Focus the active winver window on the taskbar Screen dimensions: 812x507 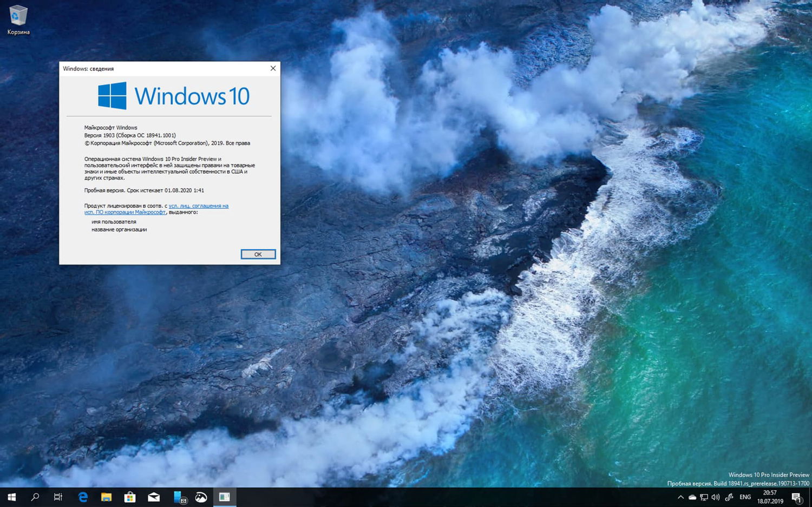pyautogui.click(x=224, y=497)
